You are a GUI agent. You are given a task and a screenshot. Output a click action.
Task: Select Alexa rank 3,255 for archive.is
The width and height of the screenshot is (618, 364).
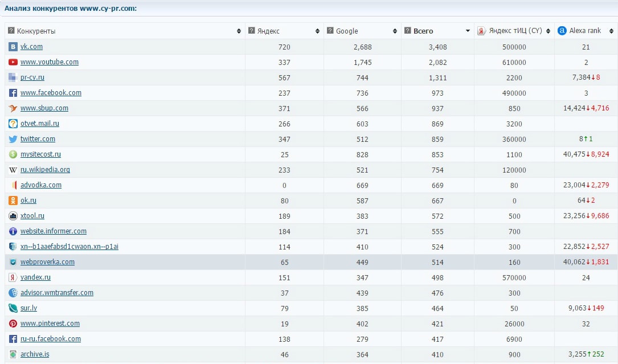click(x=578, y=354)
